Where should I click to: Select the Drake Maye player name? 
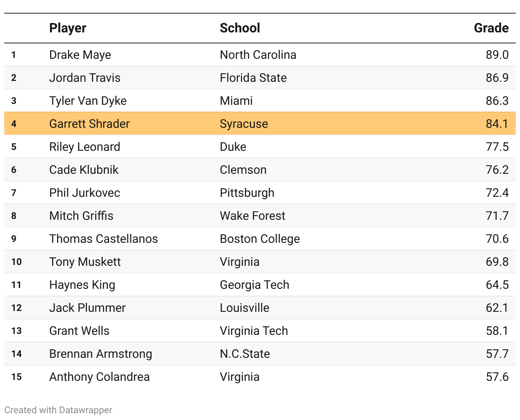80,55
